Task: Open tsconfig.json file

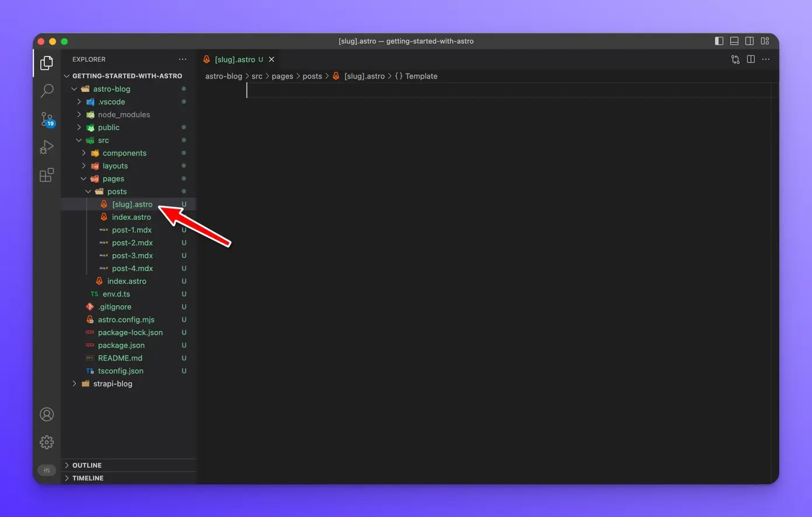Action: click(x=128, y=371)
